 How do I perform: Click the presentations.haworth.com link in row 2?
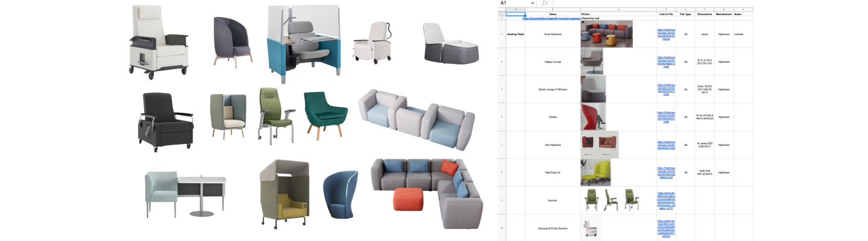tap(551, 19)
